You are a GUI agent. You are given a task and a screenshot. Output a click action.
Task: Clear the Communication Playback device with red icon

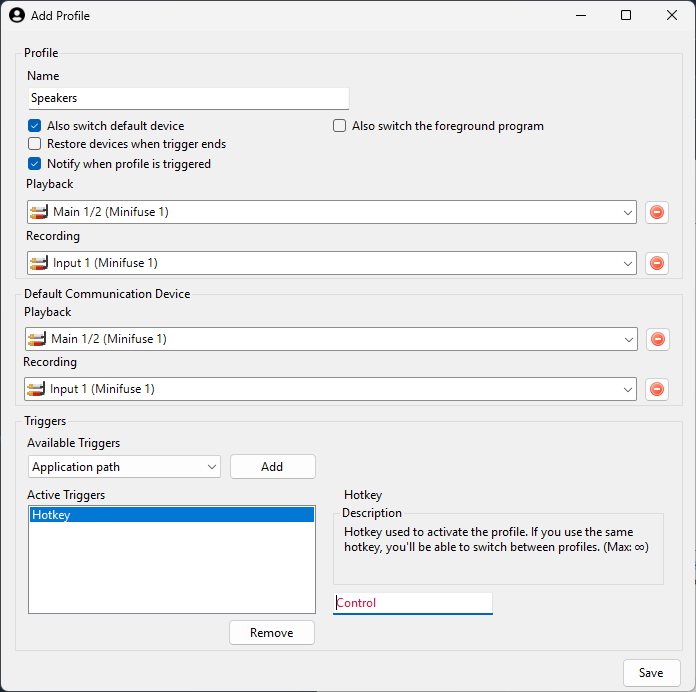(657, 339)
